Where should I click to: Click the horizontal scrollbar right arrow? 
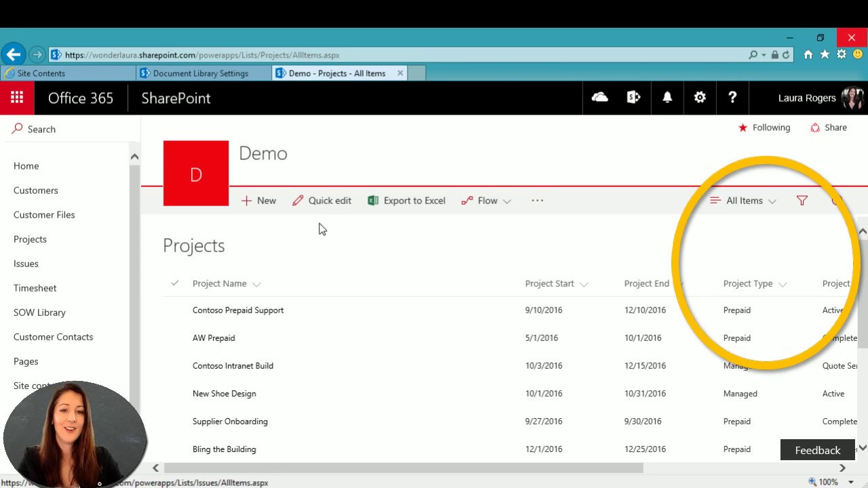coord(842,468)
